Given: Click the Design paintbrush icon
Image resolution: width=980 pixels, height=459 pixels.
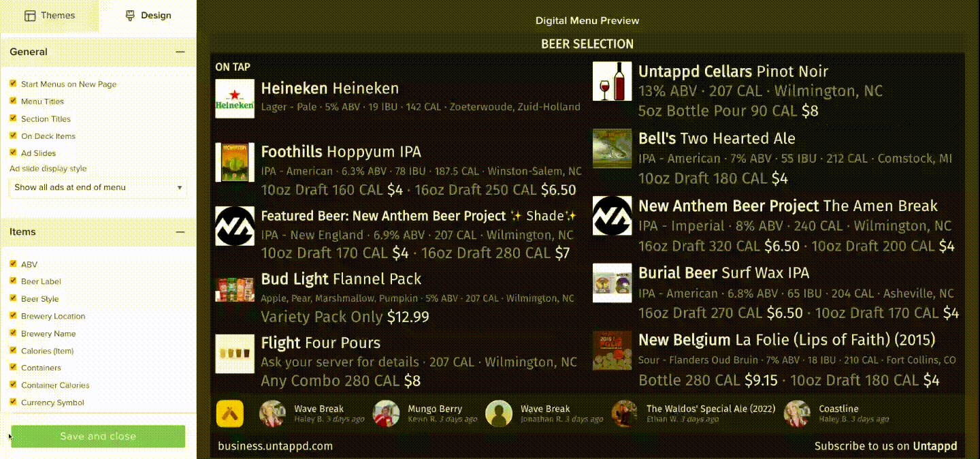Looking at the screenshot, I should pos(130,16).
